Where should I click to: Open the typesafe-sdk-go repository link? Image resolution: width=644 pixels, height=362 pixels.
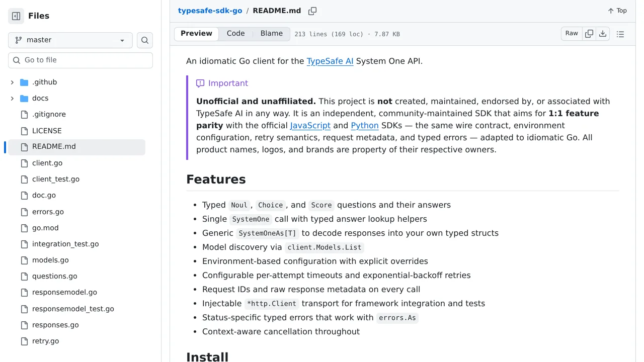210,11
